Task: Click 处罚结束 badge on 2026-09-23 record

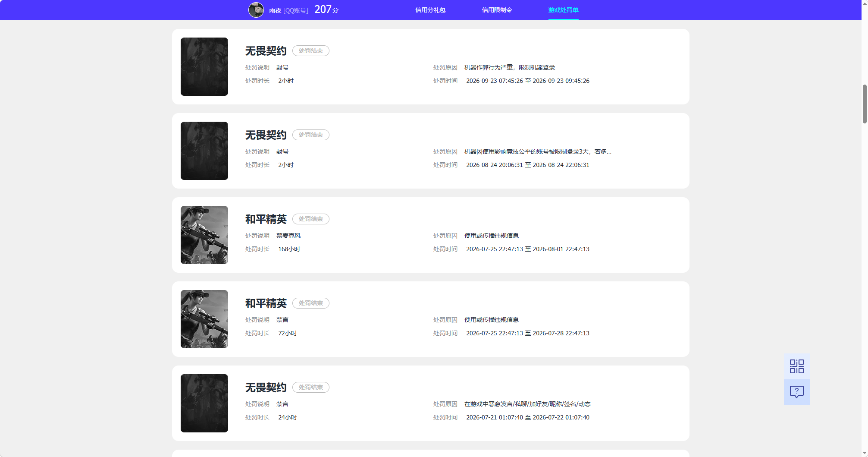Action: pos(311,50)
